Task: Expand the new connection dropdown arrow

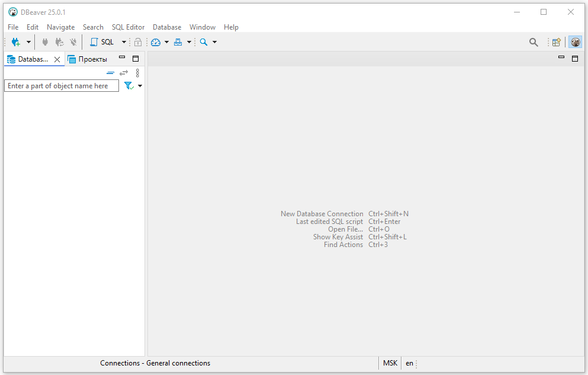Action: (x=28, y=42)
